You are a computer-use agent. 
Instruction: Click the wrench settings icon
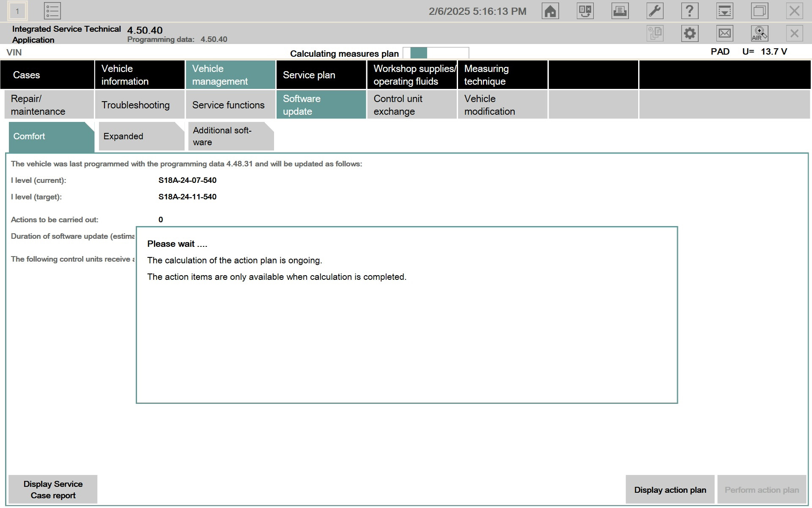point(654,11)
